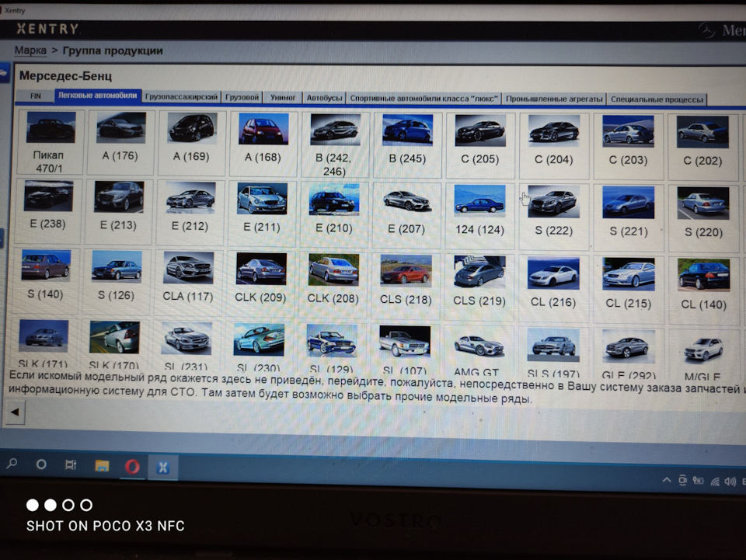Pick the A (169) model series

click(191, 143)
